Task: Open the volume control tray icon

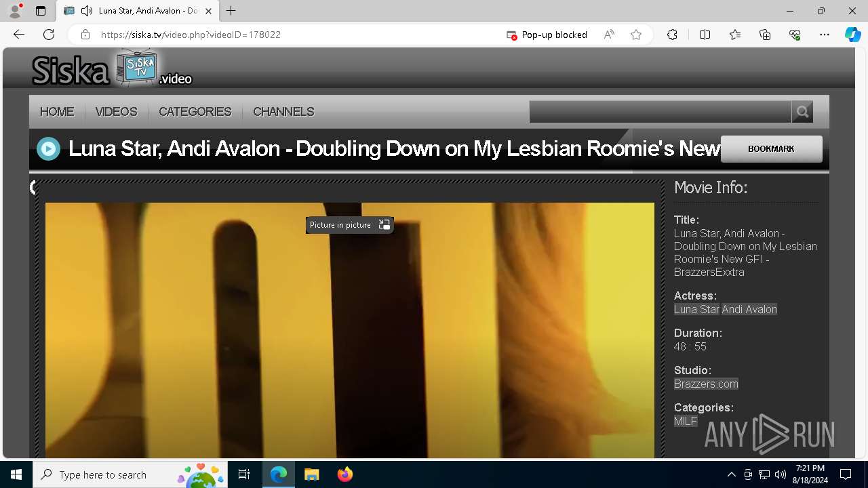Action: coord(781,474)
